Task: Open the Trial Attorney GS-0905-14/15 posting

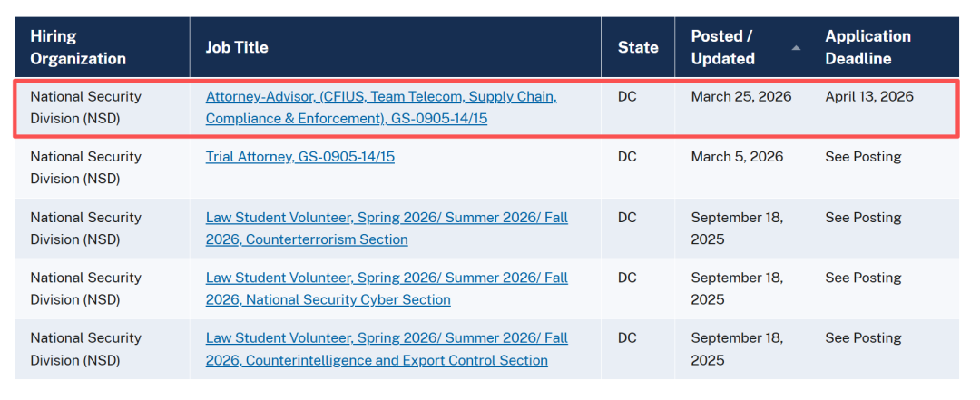Action: coord(299,157)
